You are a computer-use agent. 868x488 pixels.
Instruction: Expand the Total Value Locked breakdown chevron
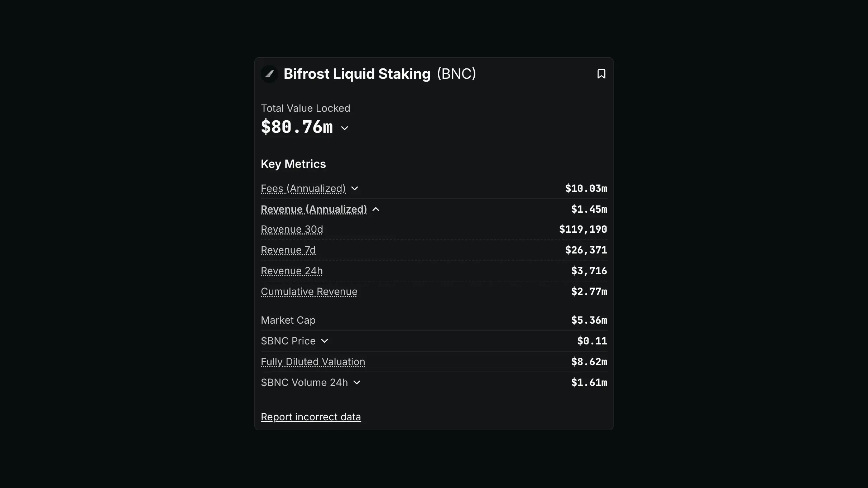pos(345,128)
